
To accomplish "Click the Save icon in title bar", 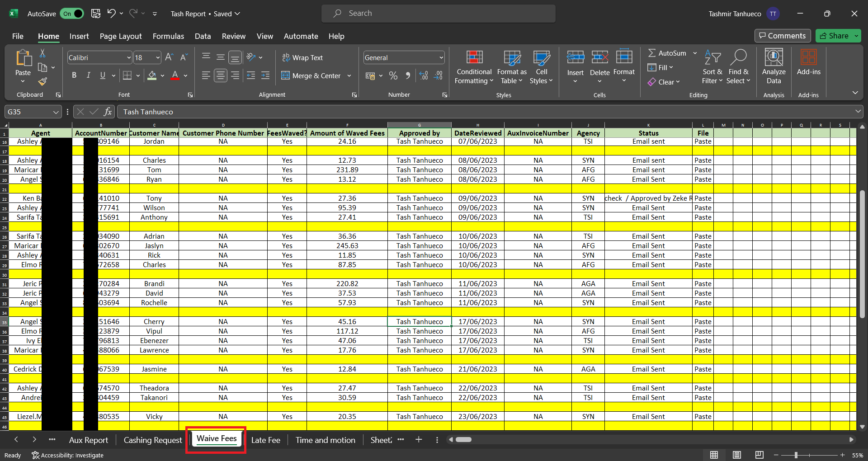I will tap(96, 14).
